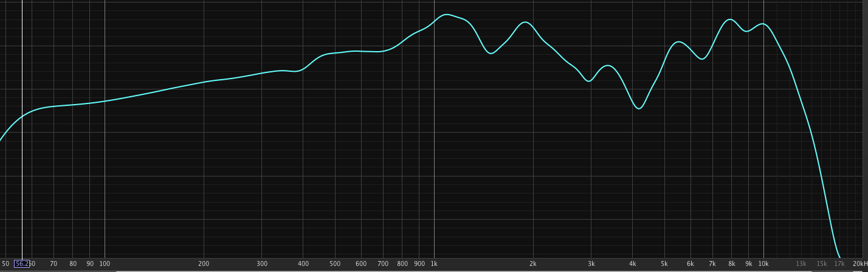Click the 700 Hz axis label
The height and width of the screenshot is (272, 868).
point(383,263)
